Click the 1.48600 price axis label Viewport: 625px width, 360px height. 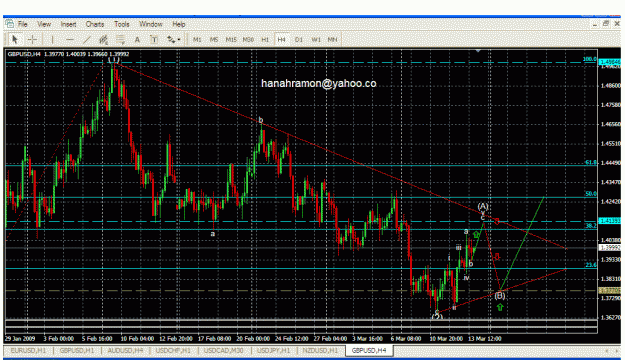[x=610, y=85]
